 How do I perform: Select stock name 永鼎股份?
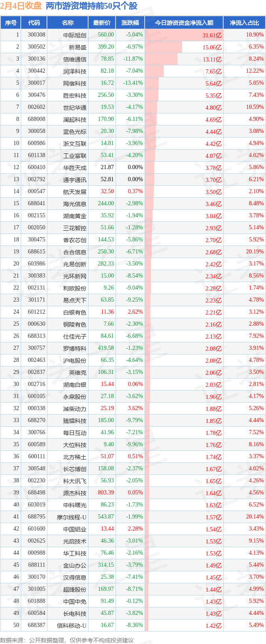pyautogui.click(x=75, y=396)
